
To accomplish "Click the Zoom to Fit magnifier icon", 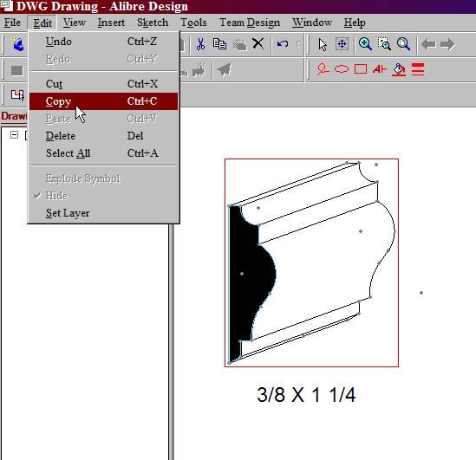I will [x=403, y=44].
